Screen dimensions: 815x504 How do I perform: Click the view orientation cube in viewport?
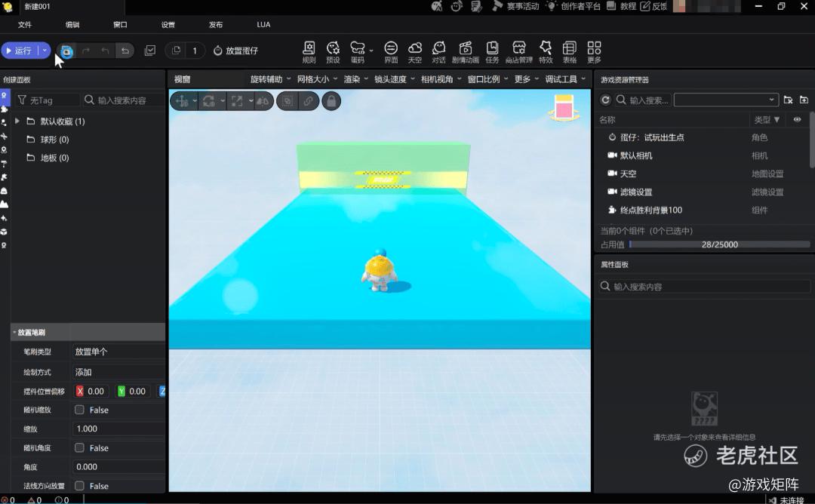(564, 108)
